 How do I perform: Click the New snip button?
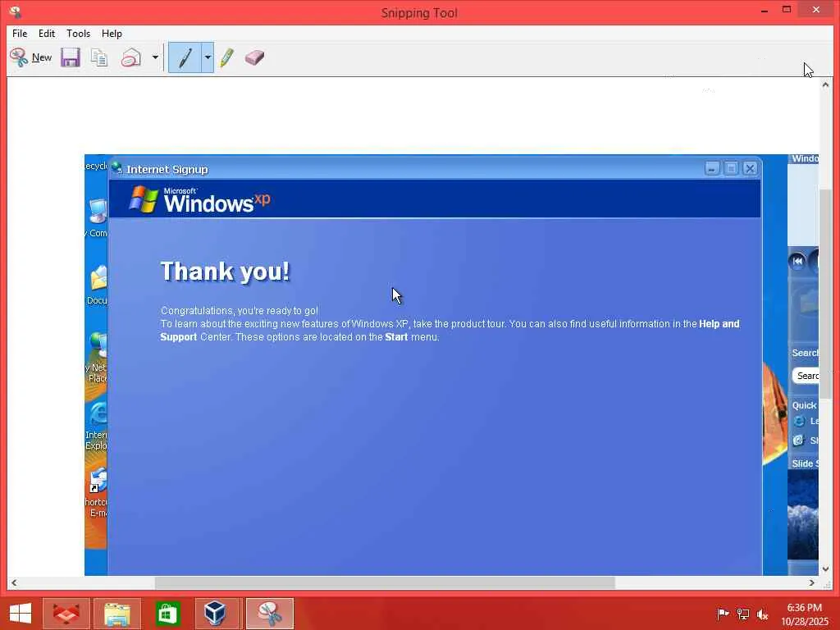click(31, 57)
